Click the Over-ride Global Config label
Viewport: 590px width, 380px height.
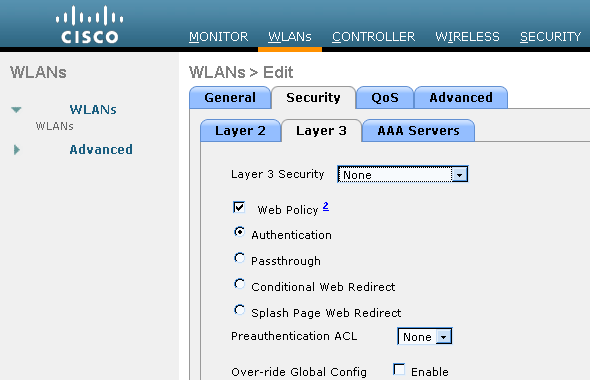(x=299, y=372)
